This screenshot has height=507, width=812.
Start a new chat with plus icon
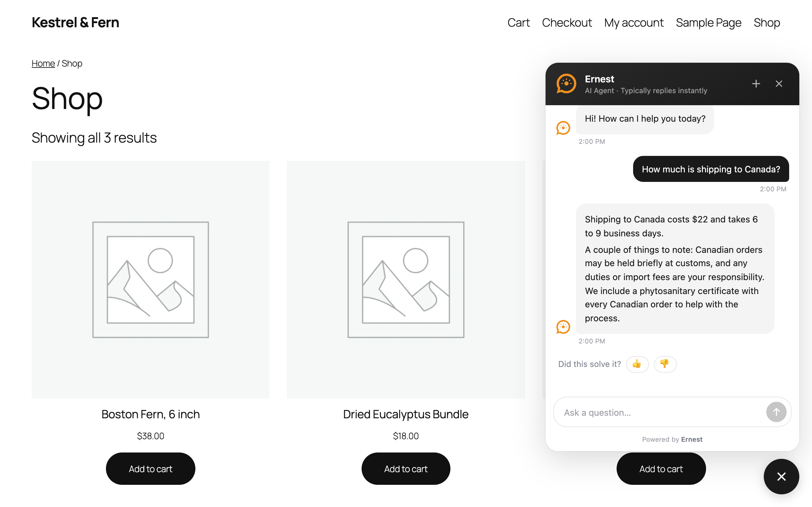[x=756, y=84]
